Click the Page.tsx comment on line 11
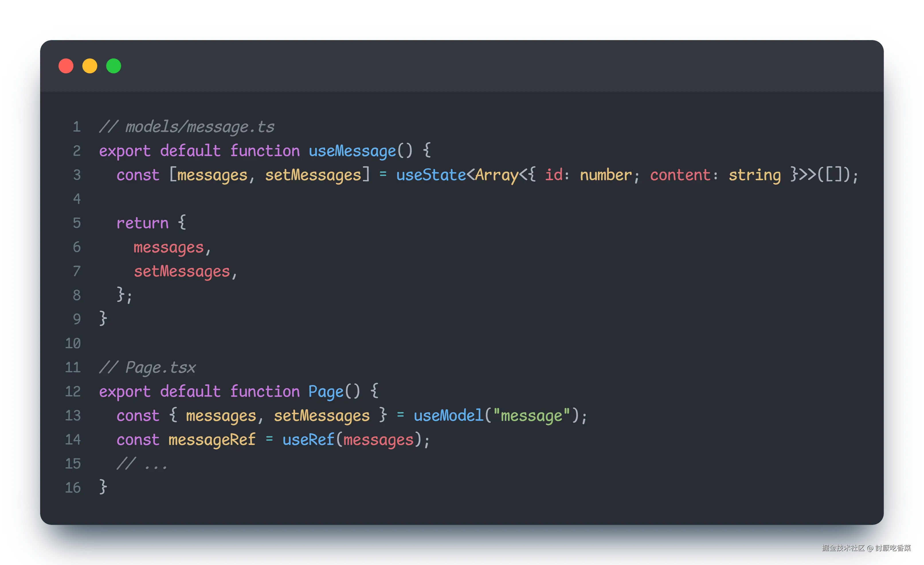Viewport: 924px width, 565px height. [147, 367]
